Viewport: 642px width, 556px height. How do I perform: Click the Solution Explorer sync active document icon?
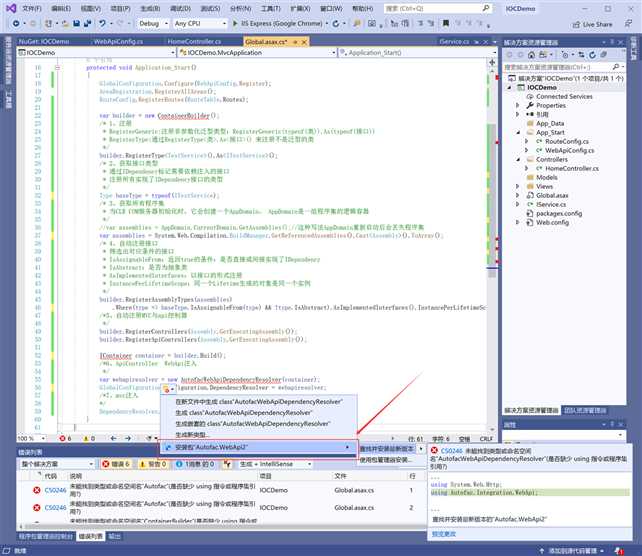(581, 54)
